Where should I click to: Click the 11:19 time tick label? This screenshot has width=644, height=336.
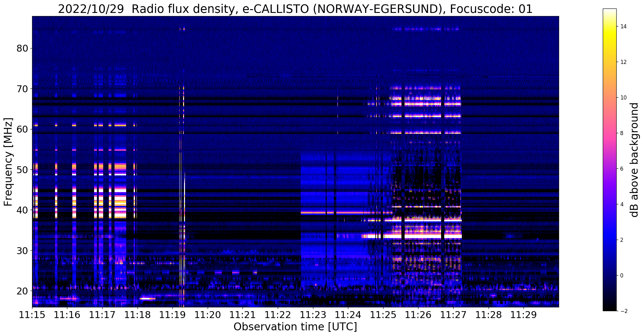pyautogui.click(x=172, y=315)
